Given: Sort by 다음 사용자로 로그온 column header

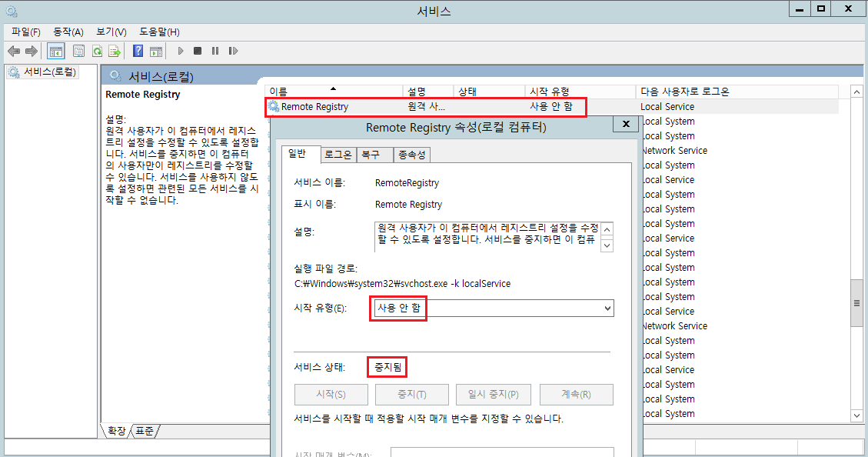Looking at the screenshot, I should coord(737,92).
